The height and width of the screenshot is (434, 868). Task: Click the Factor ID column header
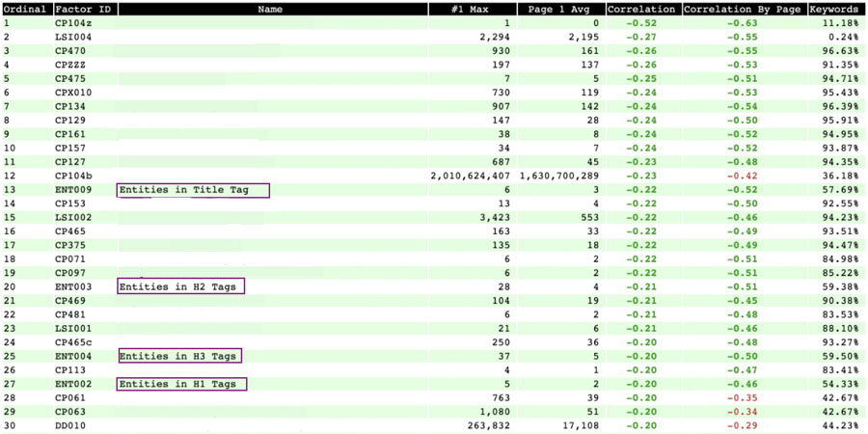click(x=85, y=10)
